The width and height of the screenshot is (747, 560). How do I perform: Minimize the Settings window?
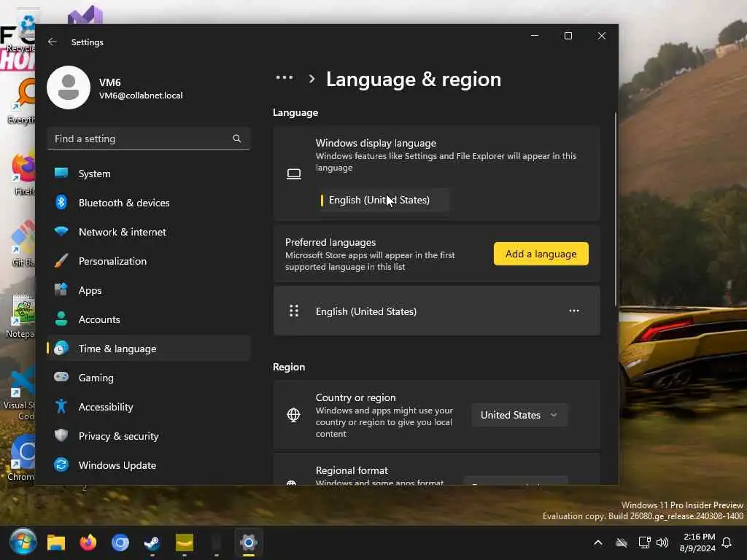(535, 36)
